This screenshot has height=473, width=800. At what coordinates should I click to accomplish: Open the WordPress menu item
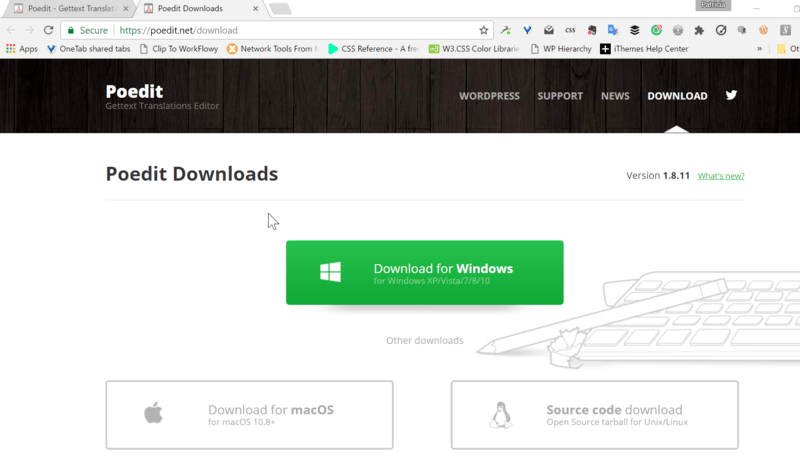489,96
